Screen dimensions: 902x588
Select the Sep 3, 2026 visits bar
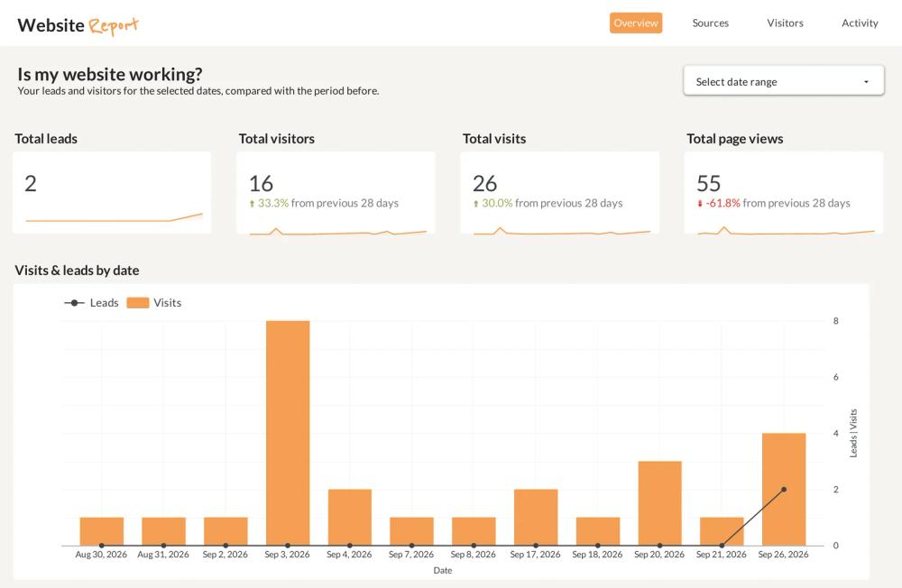(288, 433)
